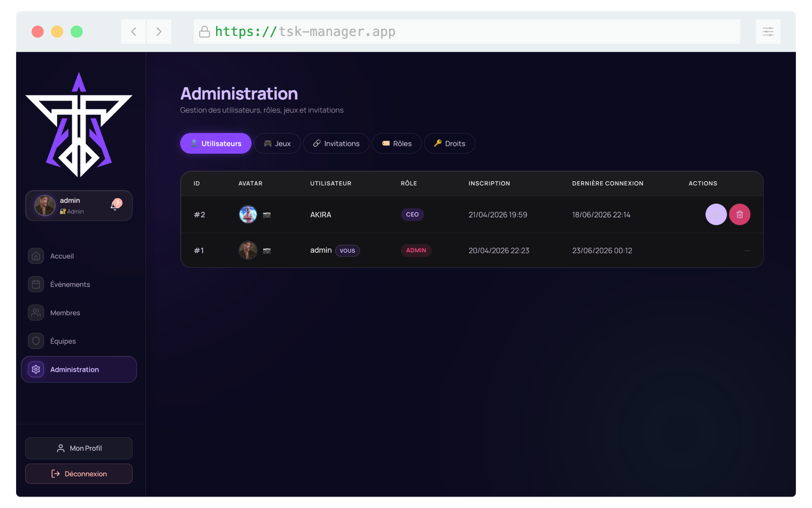The height and width of the screenshot is (508, 812).
Task: Click the admin profile card in sidebar
Action: [x=79, y=206]
